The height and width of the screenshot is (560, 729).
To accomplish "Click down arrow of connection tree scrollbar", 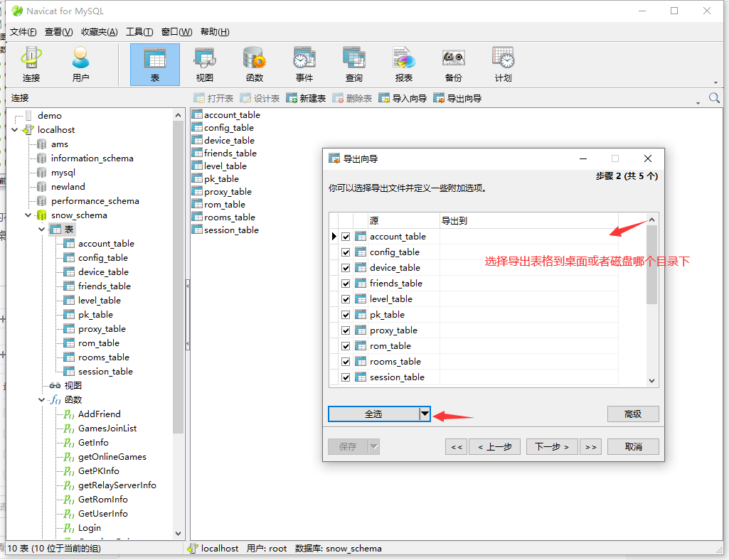I will [x=178, y=533].
